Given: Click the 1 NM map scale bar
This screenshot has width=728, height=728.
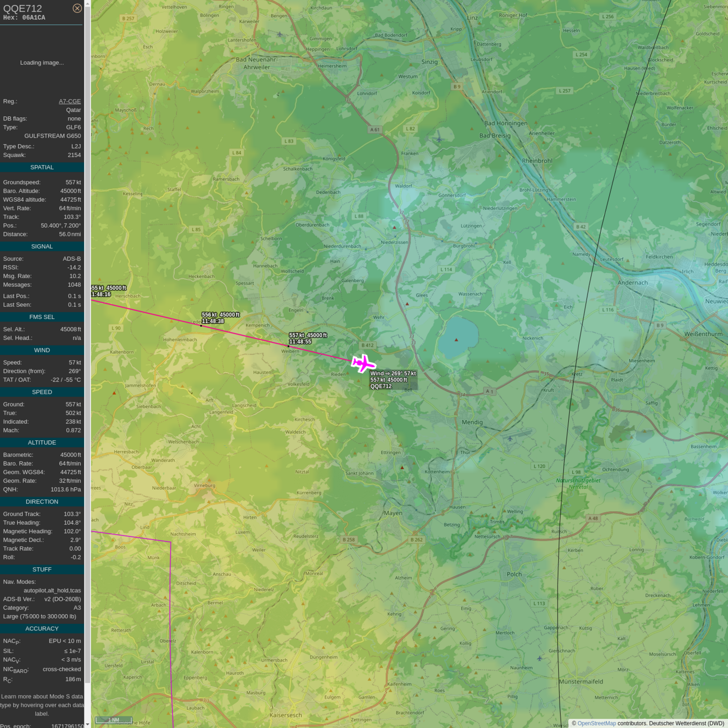Looking at the screenshot, I should tap(114, 720).
